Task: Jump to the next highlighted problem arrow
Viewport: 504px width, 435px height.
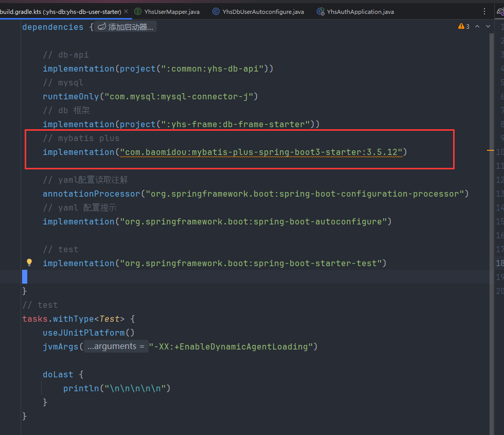Action: [x=488, y=26]
